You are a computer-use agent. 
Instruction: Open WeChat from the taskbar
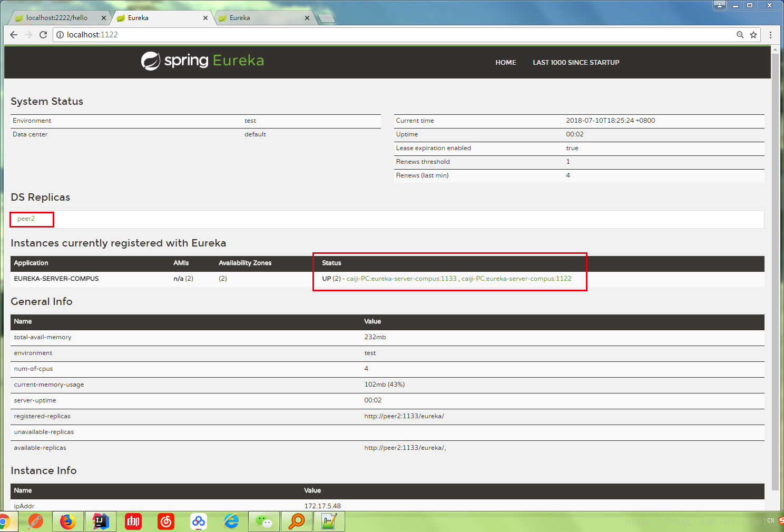click(x=264, y=521)
